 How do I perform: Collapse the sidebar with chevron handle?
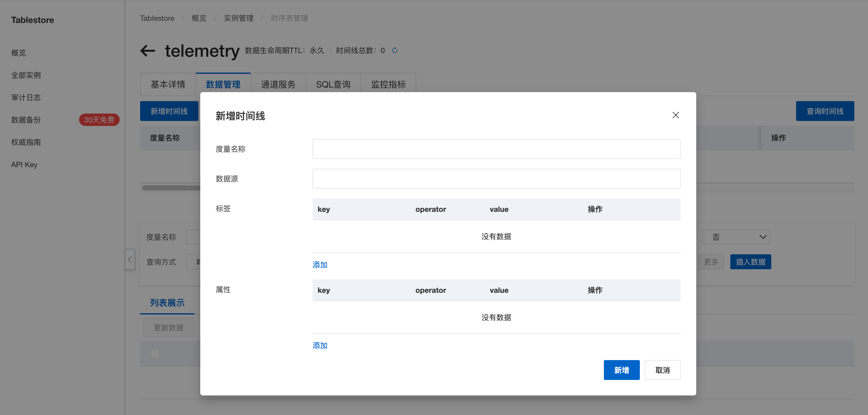[x=130, y=259]
